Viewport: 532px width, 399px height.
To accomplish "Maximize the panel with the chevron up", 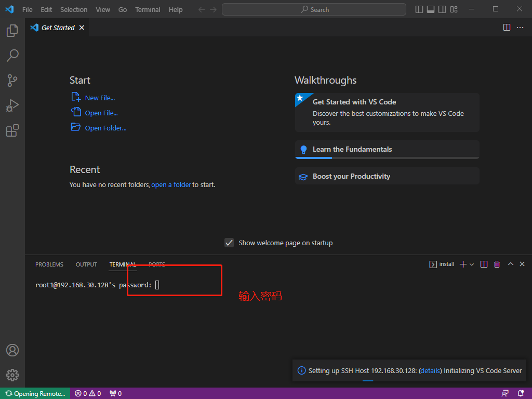I will pyautogui.click(x=510, y=264).
